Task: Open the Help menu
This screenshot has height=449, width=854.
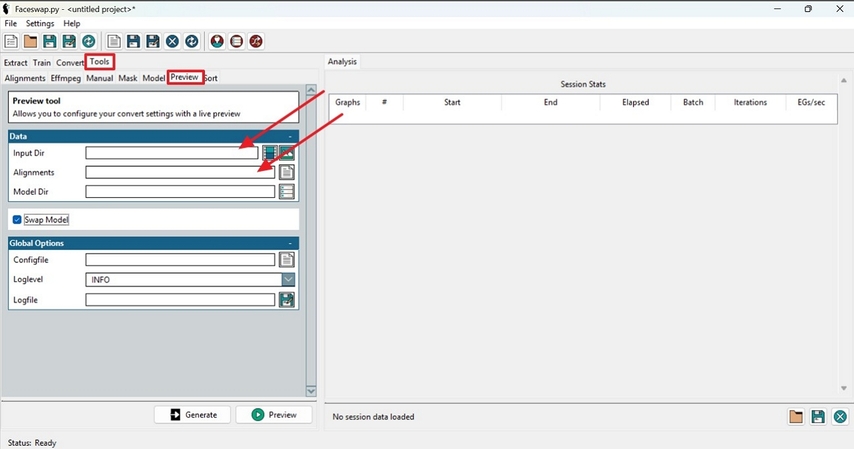Action: (x=71, y=23)
